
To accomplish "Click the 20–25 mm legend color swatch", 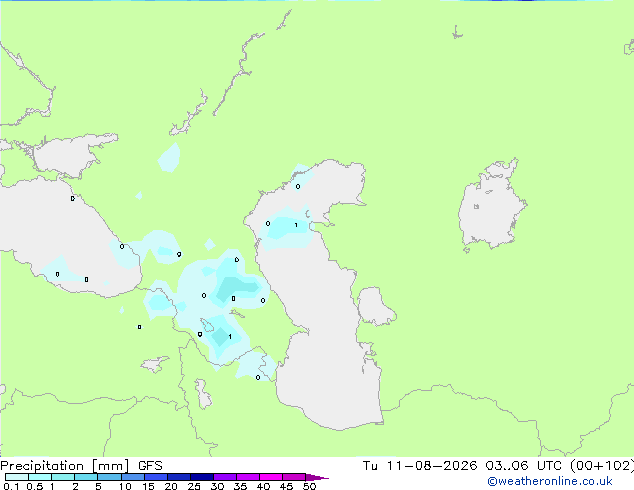I will tap(178, 477).
